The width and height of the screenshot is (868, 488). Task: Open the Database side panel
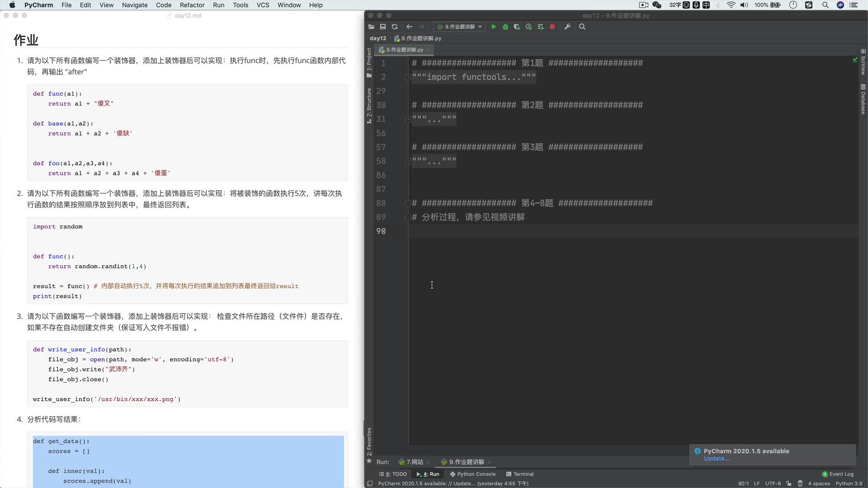point(863,99)
